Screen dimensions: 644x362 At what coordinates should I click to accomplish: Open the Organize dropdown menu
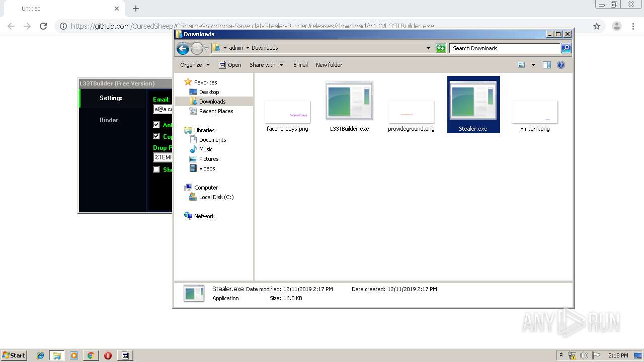(195, 65)
